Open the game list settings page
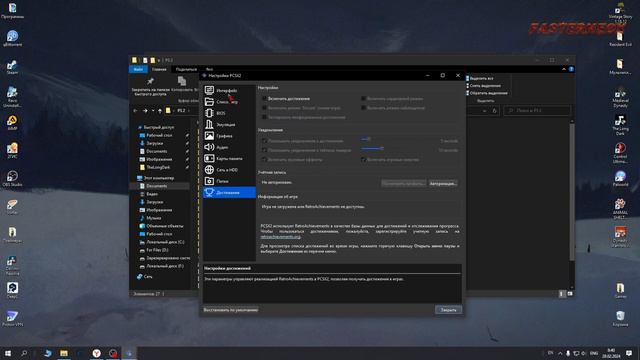This screenshot has width=640, height=360. click(229, 102)
